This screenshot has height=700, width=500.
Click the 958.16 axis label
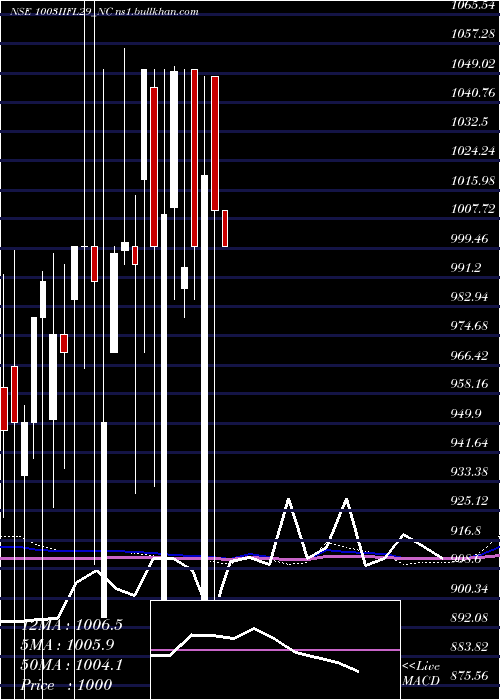click(x=470, y=384)
